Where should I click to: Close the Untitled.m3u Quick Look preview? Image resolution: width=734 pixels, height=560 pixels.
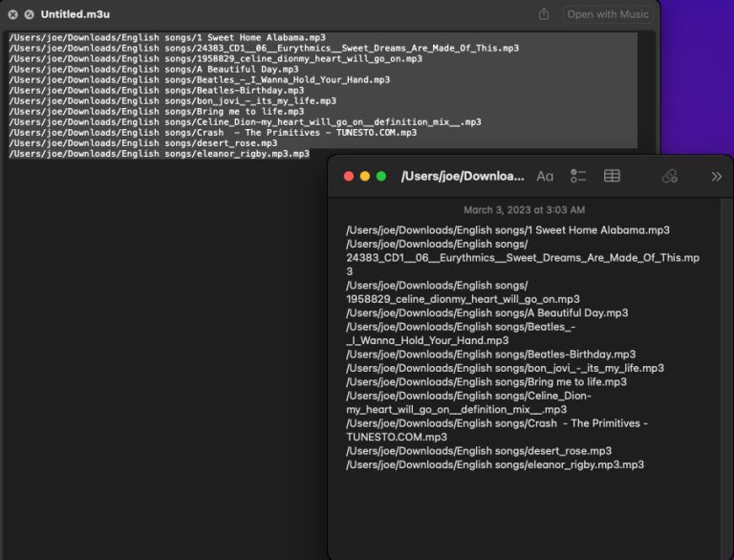12,14
